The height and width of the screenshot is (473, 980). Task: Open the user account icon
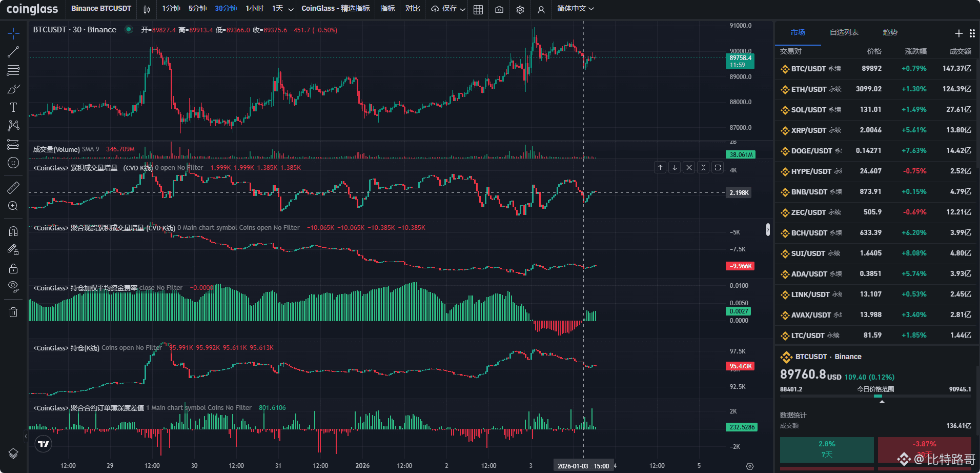[x=541, y=9]
